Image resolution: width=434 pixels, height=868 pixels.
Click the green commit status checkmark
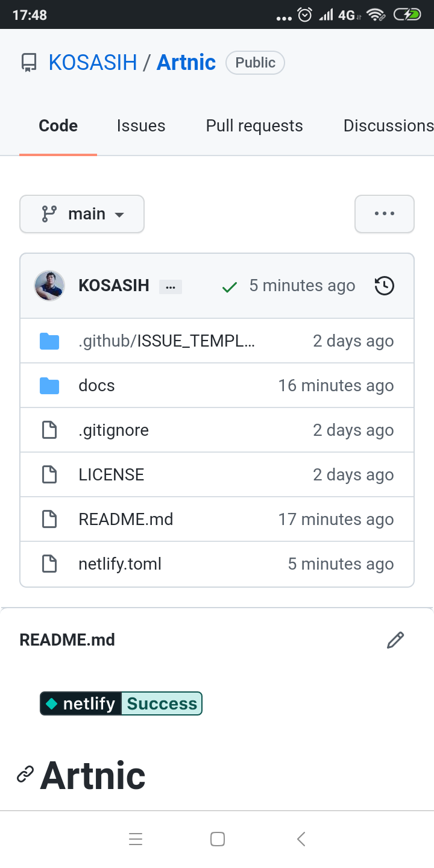(230, 287)
